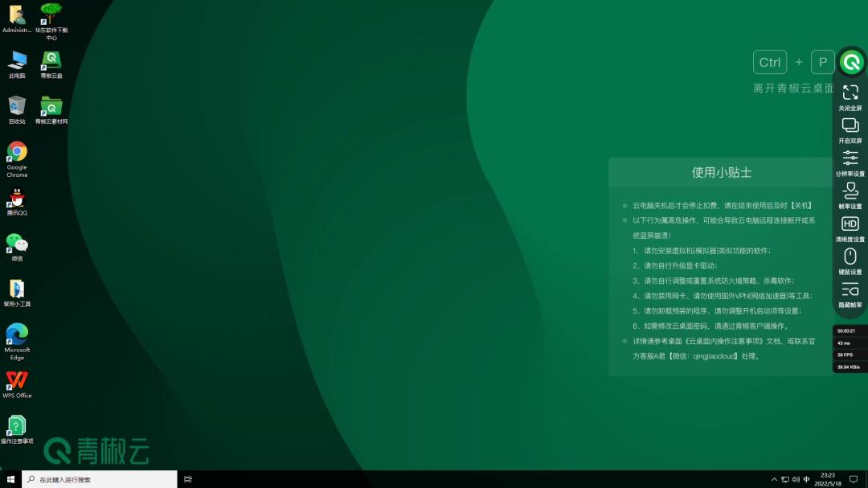Expand the hidden system tray icons
Viewport: 868px width, 488px height.
point(773,479)
